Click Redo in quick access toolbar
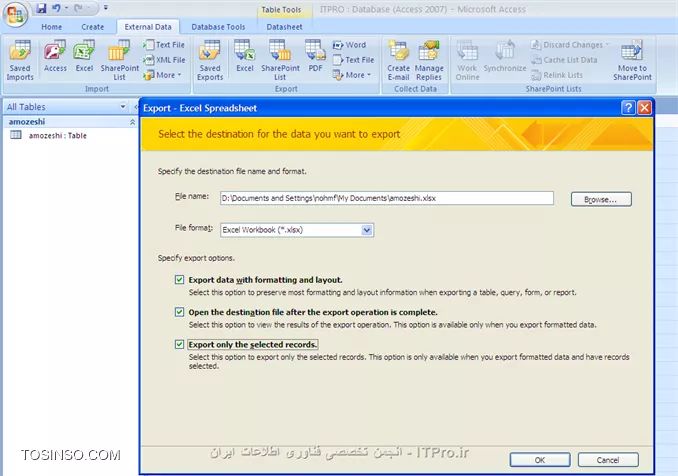The width and height of the screenshot is (678, 476). pos(78,8)
